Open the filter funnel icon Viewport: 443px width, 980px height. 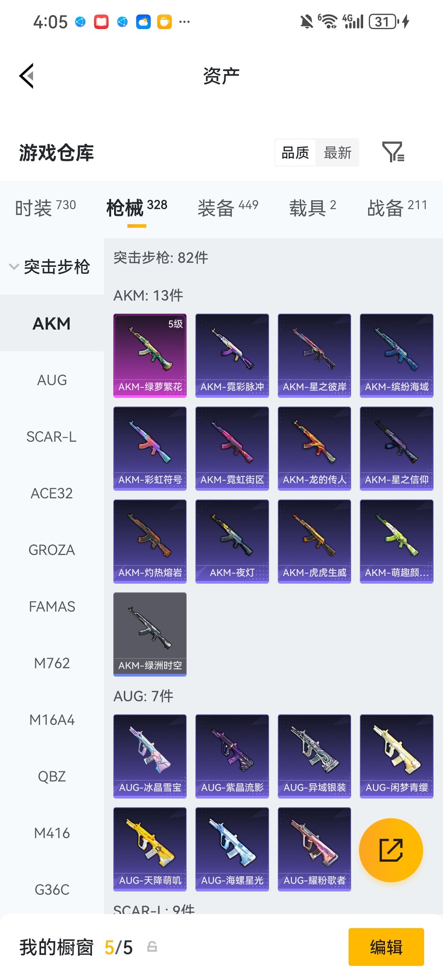click(393, 152)
